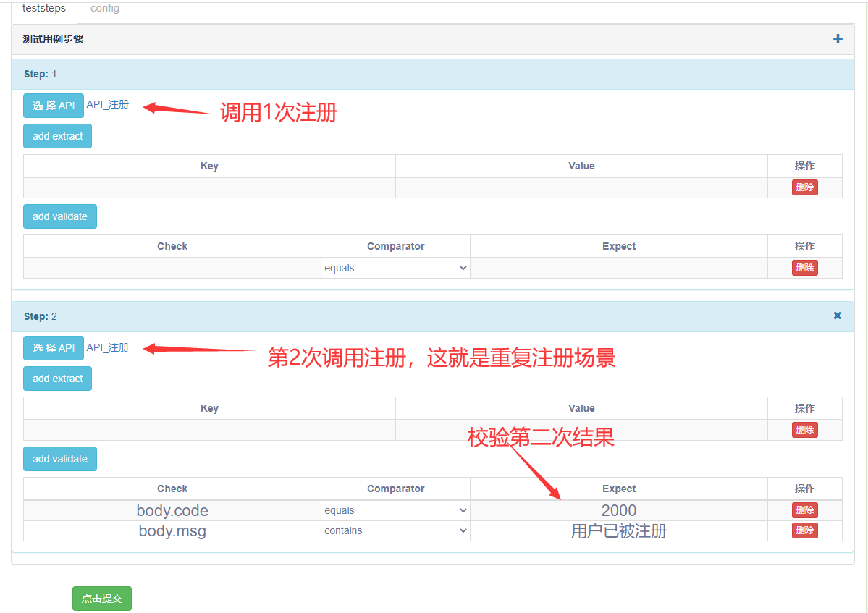This screenshot has width=868, height=613.
Task: Delete the body.msg validate row
Action: [804, 530]
